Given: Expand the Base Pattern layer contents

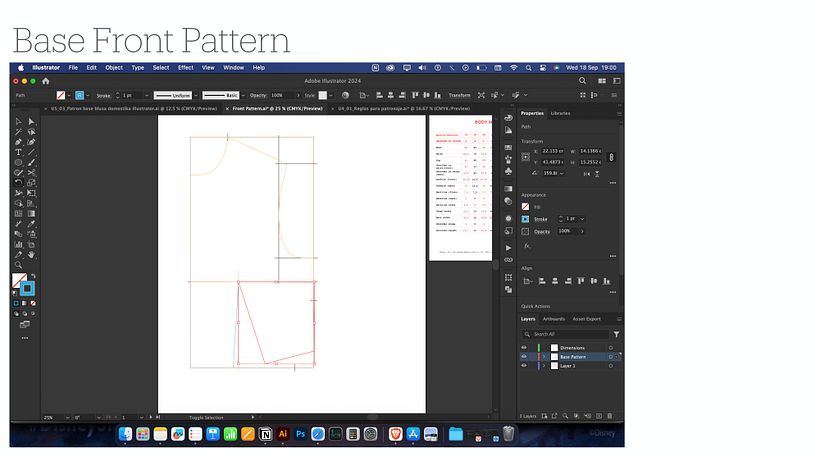Looking at the screenshot, I should (543, 356).
